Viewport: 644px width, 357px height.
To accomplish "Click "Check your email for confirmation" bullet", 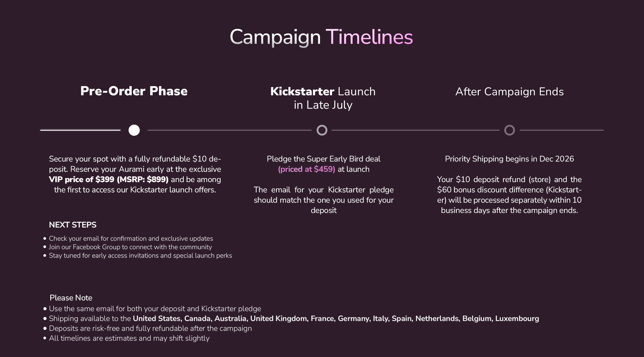I will (131, 238).
